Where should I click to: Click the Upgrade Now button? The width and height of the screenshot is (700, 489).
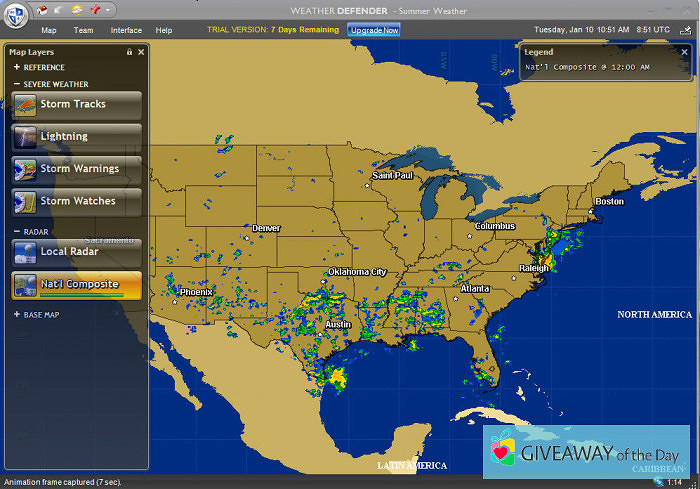[x=374, y=30]
